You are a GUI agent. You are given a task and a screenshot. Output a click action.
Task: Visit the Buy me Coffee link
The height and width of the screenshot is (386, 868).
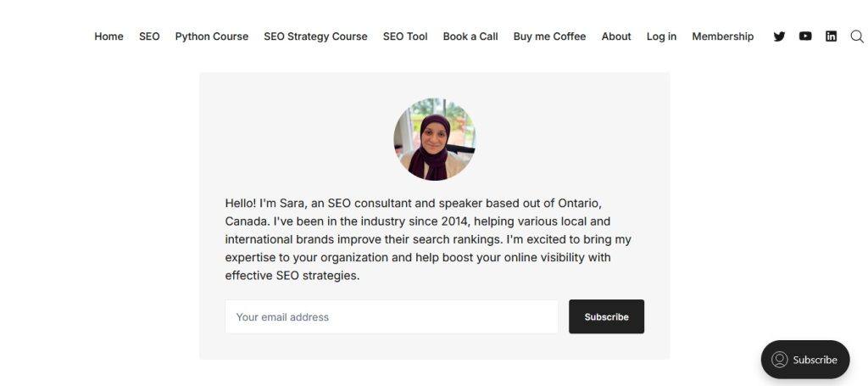(549, 36)
